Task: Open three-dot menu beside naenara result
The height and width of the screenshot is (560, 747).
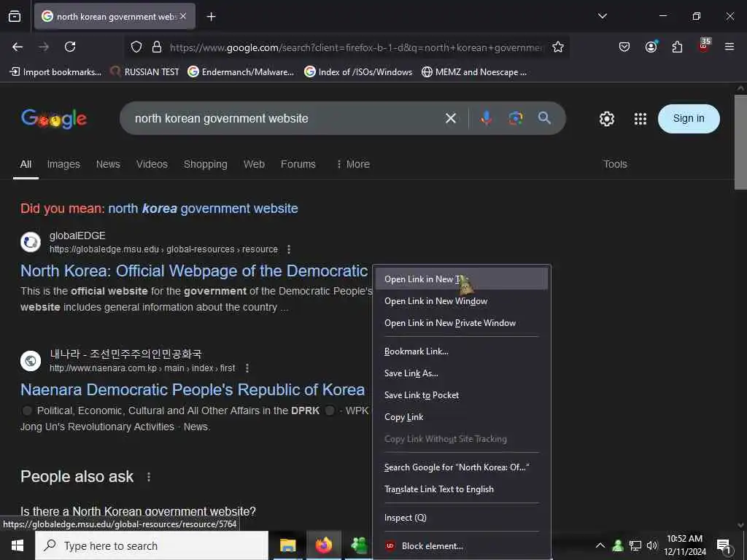Action: click(247, 368)
